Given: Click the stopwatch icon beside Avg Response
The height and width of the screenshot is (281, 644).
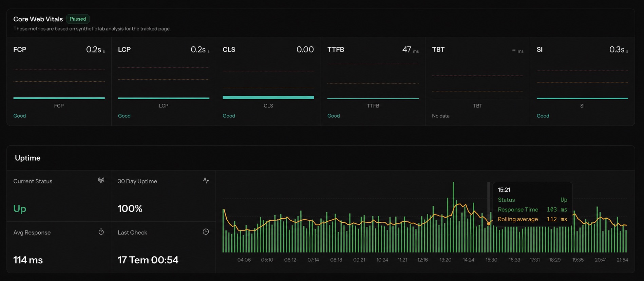Looking at the screenshot, I should point(101,232).
